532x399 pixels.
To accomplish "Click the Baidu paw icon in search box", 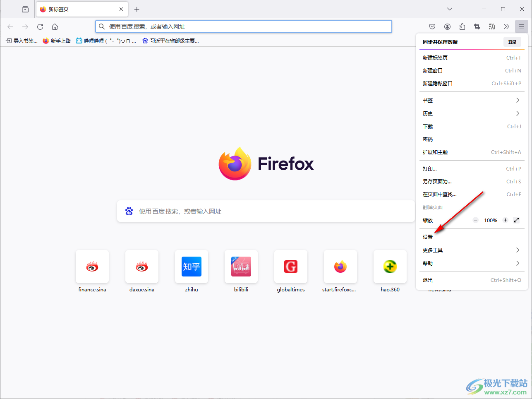I will pos(129,211).
